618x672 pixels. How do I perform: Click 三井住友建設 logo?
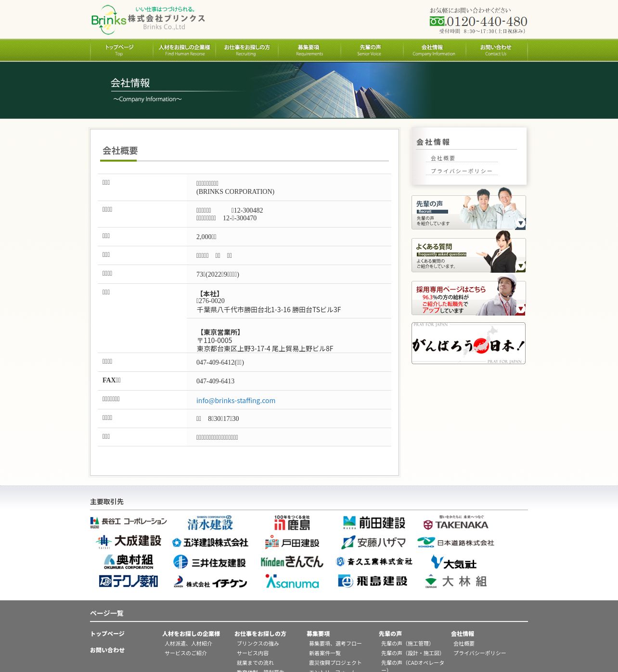click(210, 562)
